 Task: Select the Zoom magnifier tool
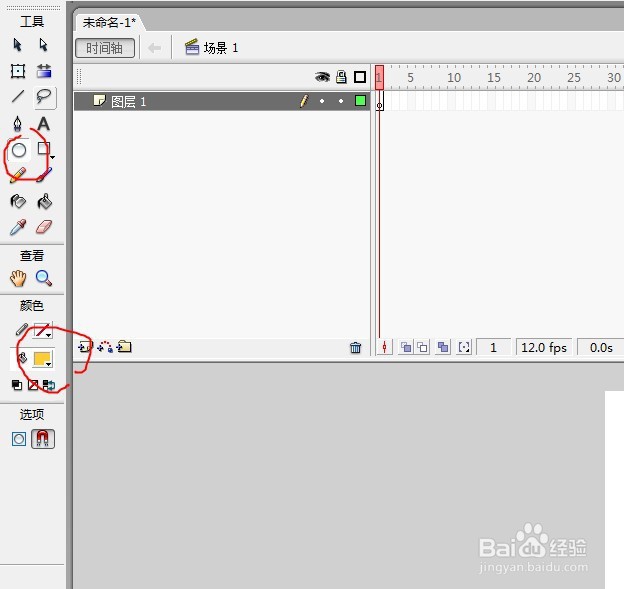pos(44,278)
